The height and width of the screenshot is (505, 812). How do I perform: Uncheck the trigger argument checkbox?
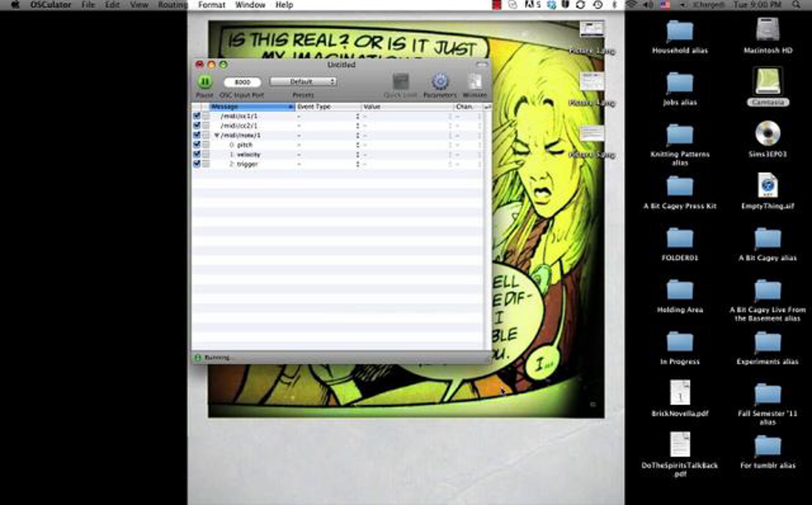[197, 164]
